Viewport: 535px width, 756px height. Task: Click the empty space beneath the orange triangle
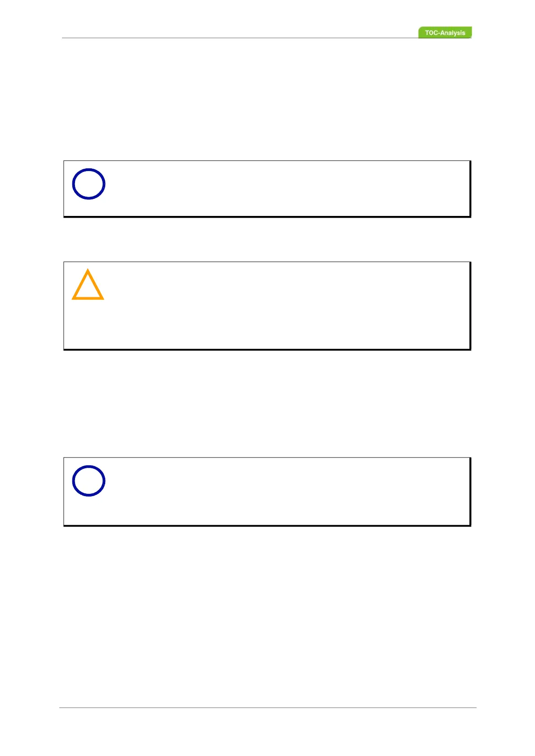coord(88,325)
